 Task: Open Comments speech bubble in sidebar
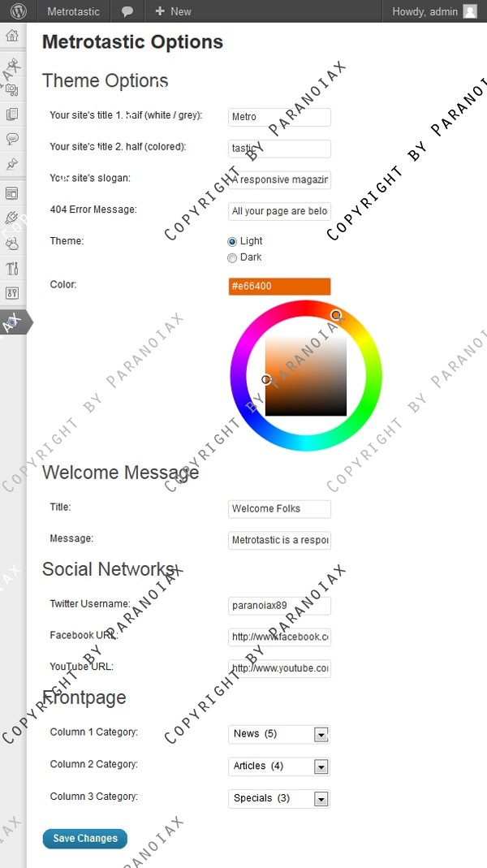12,138
